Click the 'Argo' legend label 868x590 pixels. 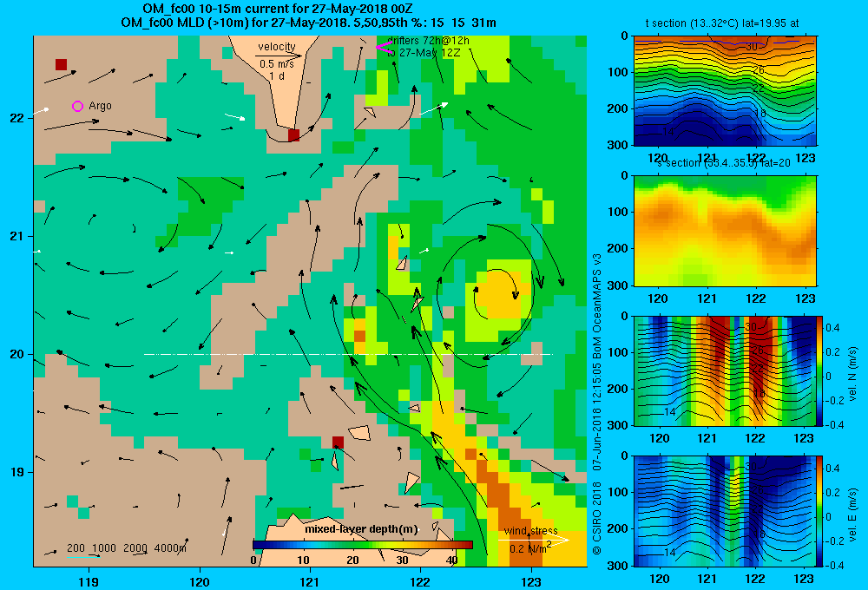(x=100, y=106)
